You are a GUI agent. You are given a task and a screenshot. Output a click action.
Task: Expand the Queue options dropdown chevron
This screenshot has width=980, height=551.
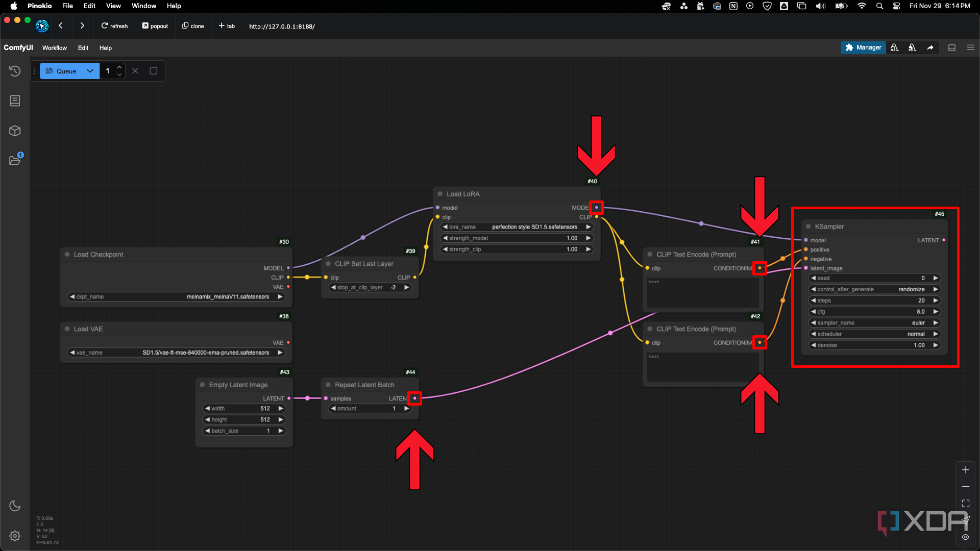pos(90,71)
